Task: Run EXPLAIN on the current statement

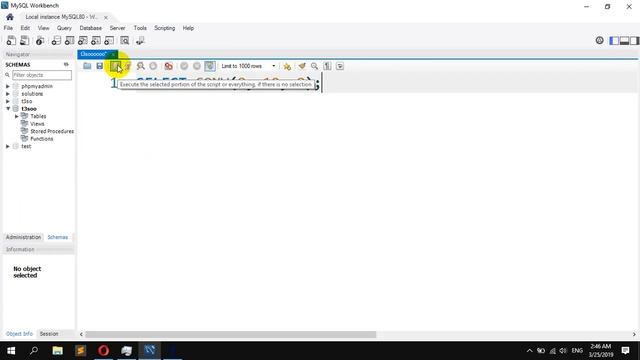Action: click(x=140, y=66)
